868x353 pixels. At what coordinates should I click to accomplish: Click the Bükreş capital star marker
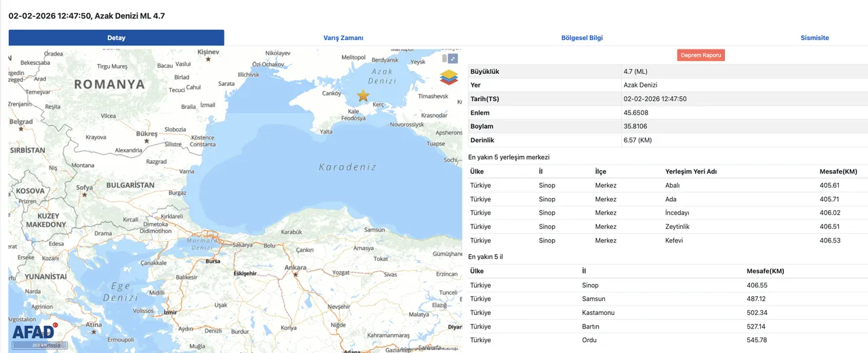coord(146,140)
